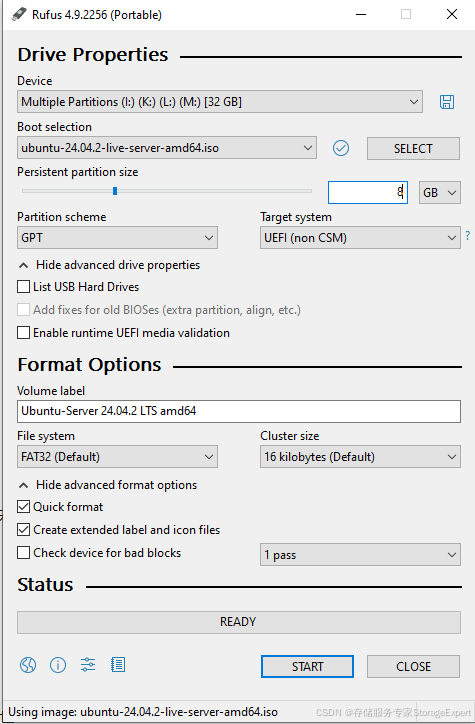The height and width of the screenshot is (724, 475).
Task: Open the Partition scheme GPT dropdown
Action: [x=117, y=238]
